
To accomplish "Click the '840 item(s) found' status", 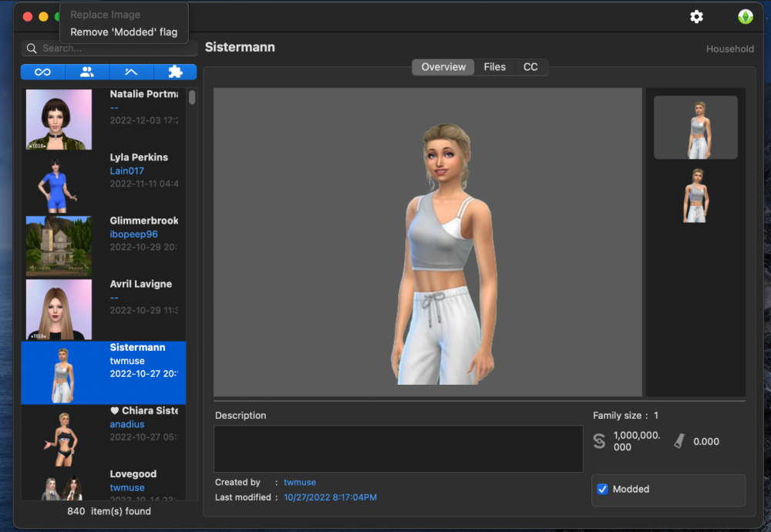I will click(109, 511).
